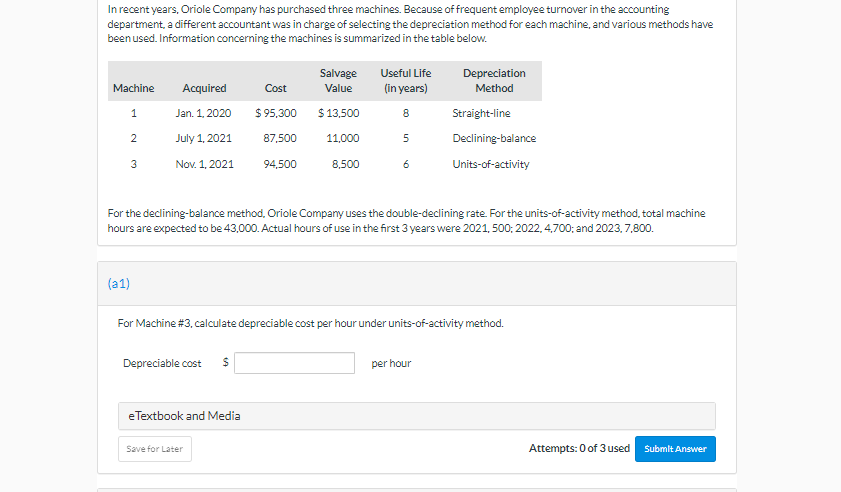Click the $ 13,500 salvage value cell
The width and height of the screenshot is (841, 492).
[x=338, y=113]
